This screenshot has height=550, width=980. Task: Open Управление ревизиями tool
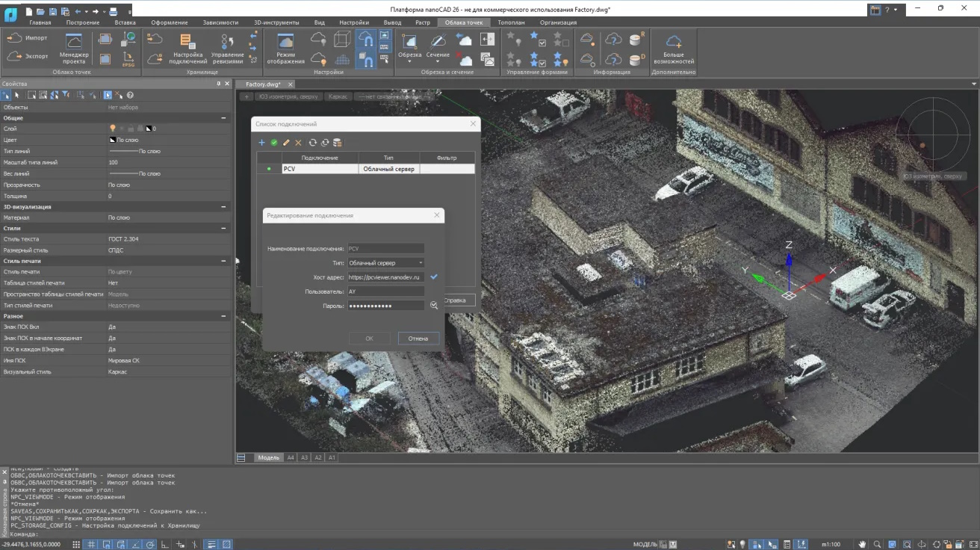227,49
